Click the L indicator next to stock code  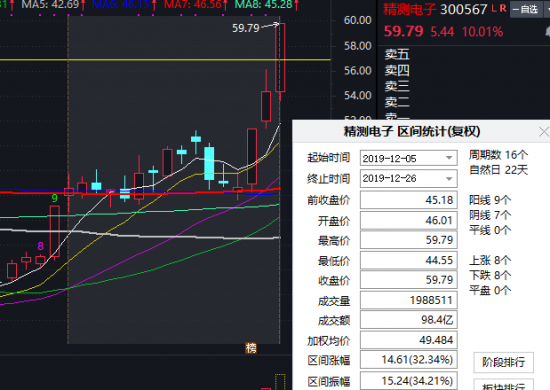click(x=494, y=8)
